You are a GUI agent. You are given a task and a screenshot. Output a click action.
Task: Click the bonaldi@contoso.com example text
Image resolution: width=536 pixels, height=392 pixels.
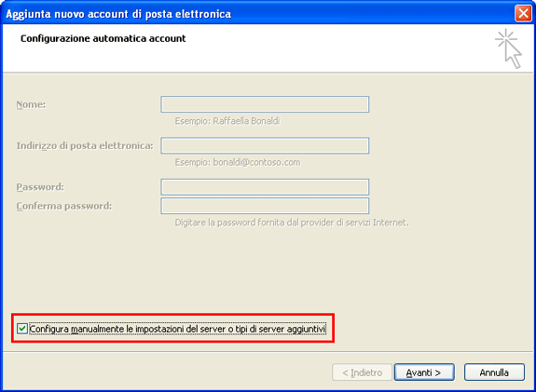256,162
